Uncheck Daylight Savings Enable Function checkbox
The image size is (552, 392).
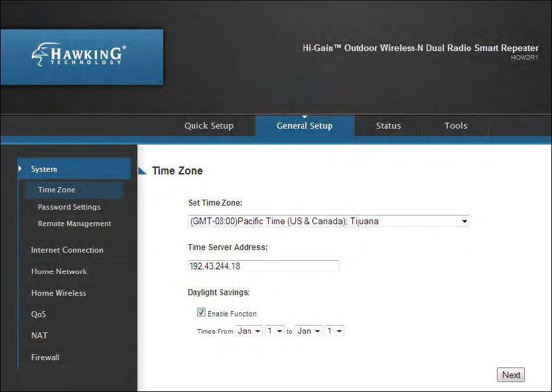pyautogui.click(x=201, y=312)
